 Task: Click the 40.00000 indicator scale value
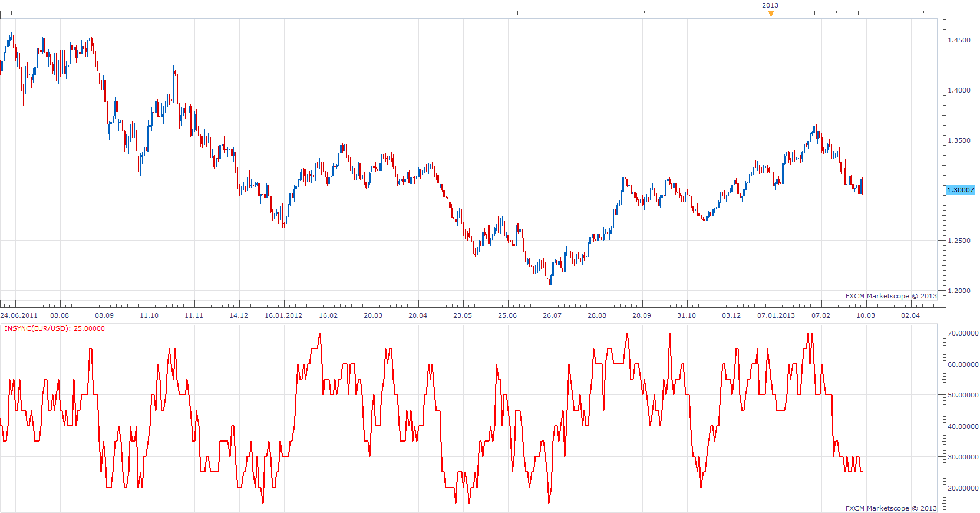963,426
